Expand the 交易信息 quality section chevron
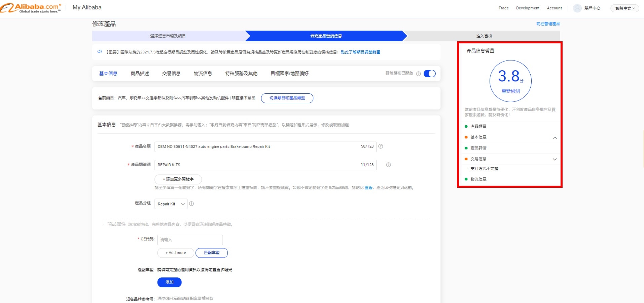The image size is (644, 303). click(554, 159)
